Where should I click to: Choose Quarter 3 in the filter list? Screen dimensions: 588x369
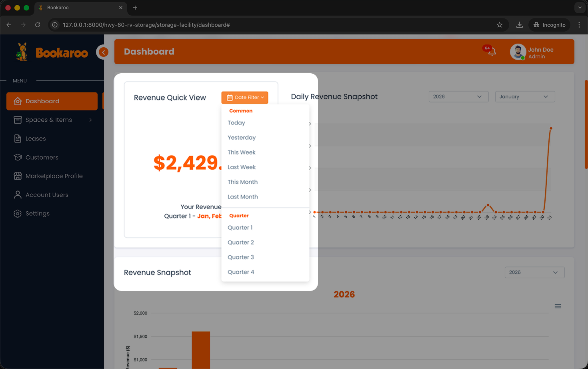[241, 257]
